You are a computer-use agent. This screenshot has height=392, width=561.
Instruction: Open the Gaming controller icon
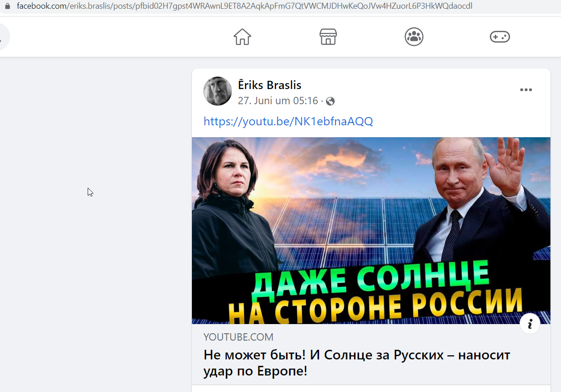(500, 37)
